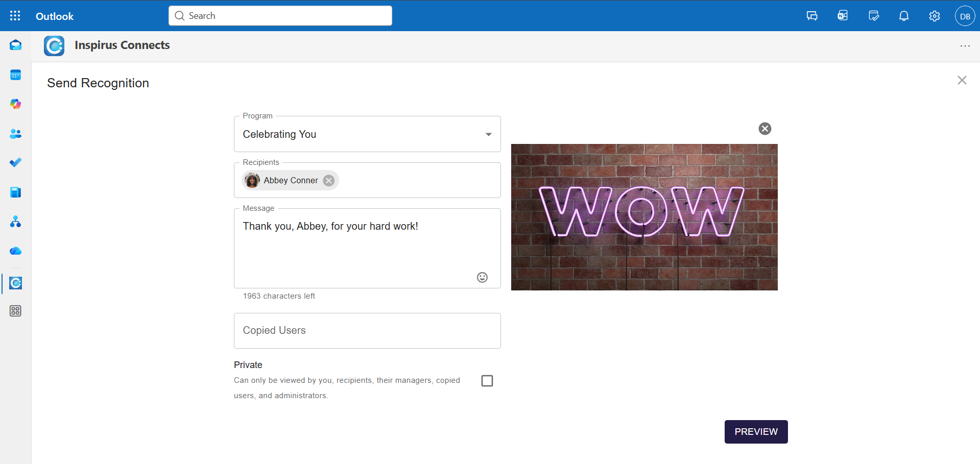Open the DB account profile avatar
The height and width of the screenshot is (464, 980).
(965, 16)
